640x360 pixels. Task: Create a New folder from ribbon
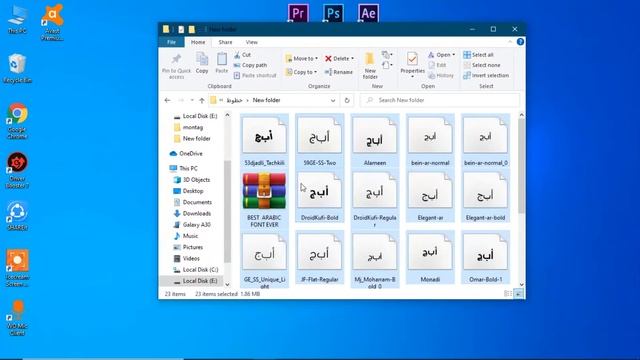point(370,66)
